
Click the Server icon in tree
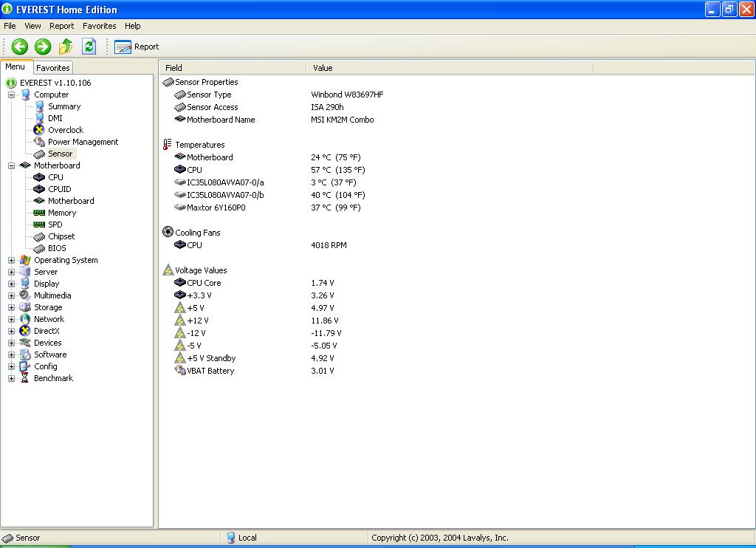(x=25, y=272)
